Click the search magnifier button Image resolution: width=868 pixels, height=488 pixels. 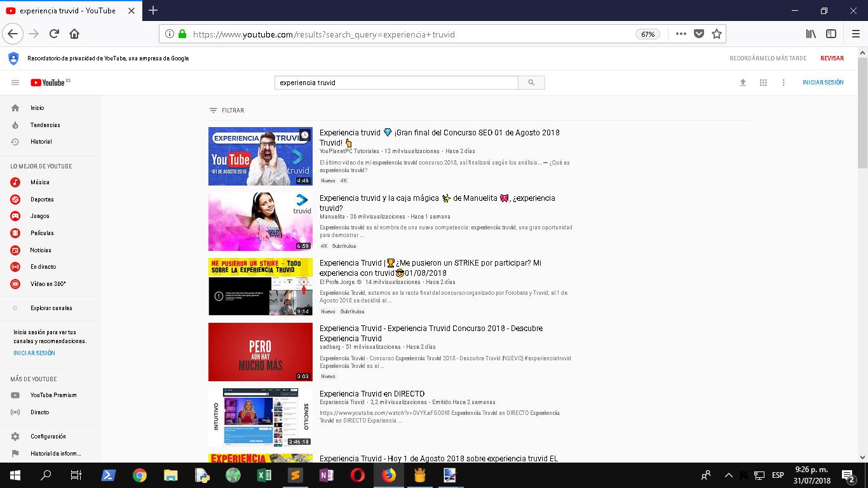531,83
